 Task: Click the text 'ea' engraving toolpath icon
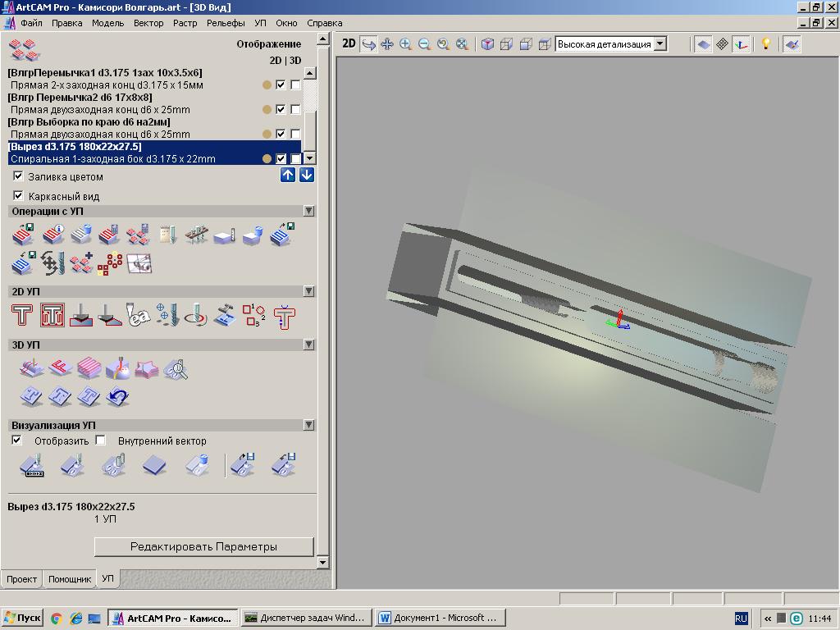coord(139,316)
